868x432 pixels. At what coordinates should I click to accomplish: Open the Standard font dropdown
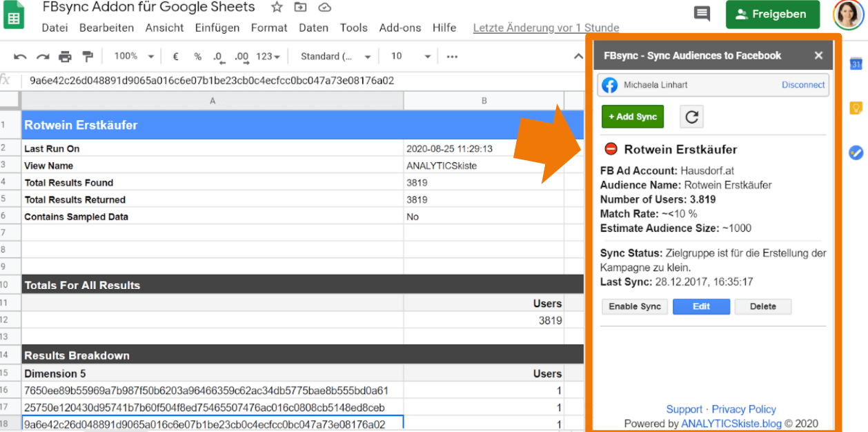pos(336,57)
